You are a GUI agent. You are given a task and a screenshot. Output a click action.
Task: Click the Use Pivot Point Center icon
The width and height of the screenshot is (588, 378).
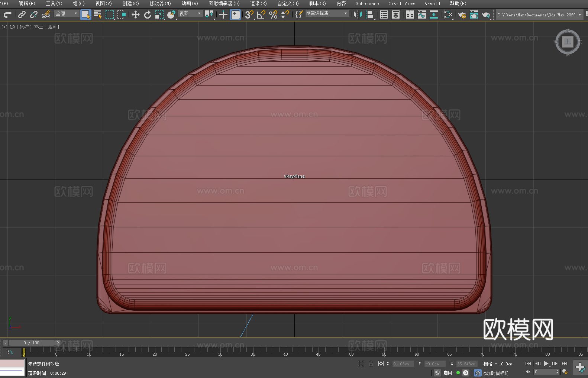(x=210, y=14)
